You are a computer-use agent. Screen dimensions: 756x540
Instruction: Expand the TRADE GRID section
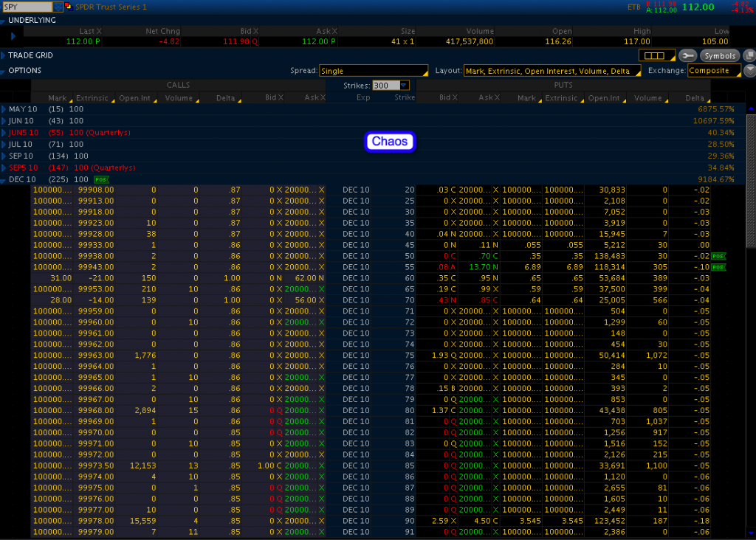tap(4, 55)
